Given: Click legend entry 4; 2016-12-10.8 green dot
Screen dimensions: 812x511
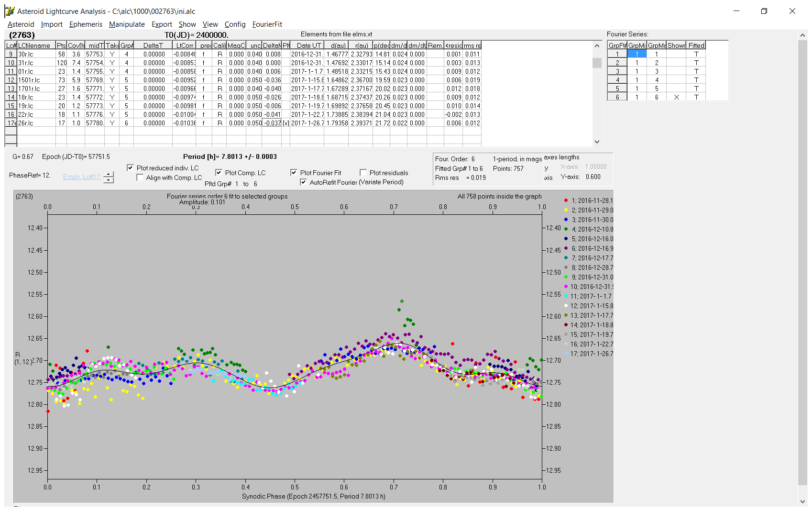Looking at the screenshot, I should [x=566, y=229].
